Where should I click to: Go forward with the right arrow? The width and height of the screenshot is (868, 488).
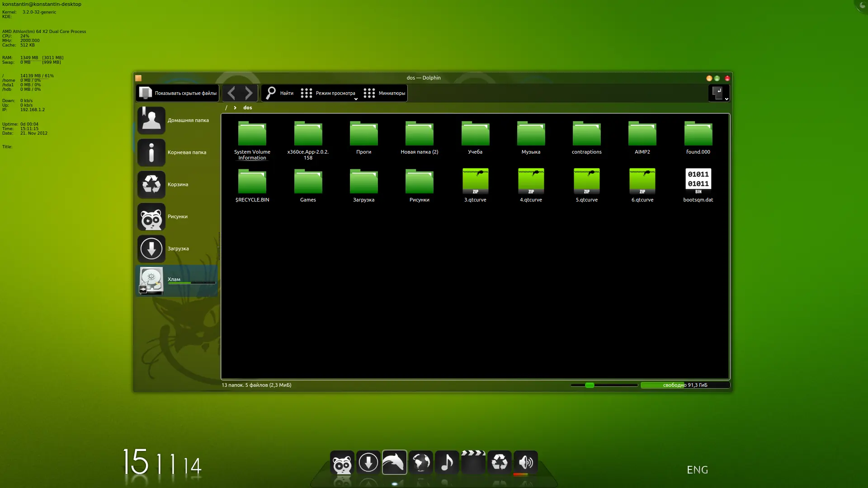(x=249, y=93)
